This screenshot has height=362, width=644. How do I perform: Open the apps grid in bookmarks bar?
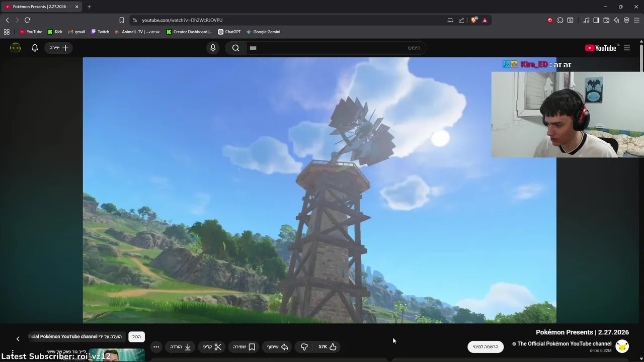tap(7, 32)
